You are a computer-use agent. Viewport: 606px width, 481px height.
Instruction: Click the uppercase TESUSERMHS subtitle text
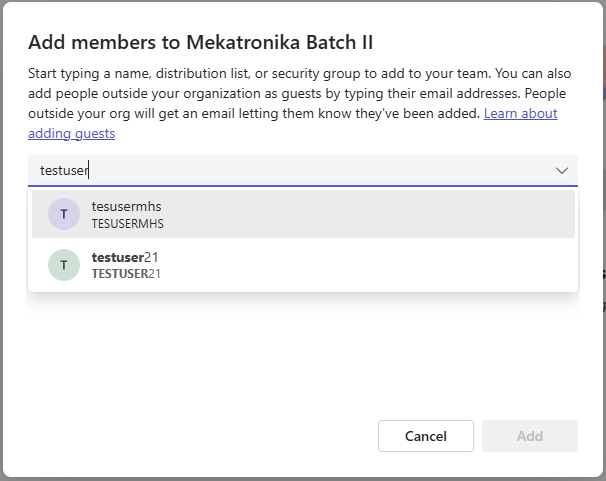point(127,224)
